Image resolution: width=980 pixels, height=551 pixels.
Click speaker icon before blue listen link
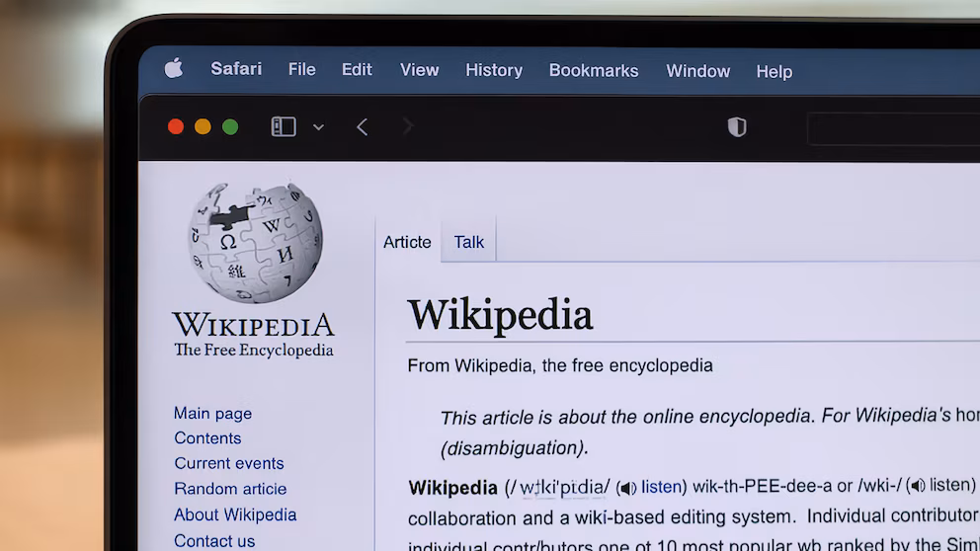pyautogui.click(x=628, y=487)
